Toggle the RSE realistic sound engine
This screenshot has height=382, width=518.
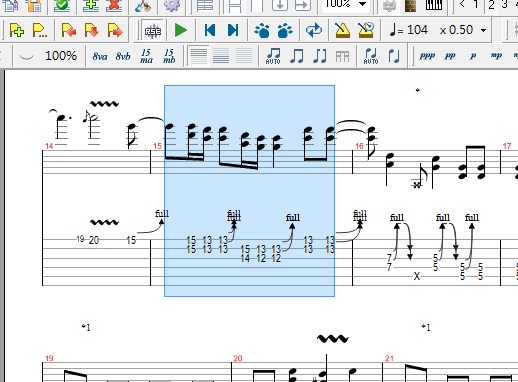[153, 31]
